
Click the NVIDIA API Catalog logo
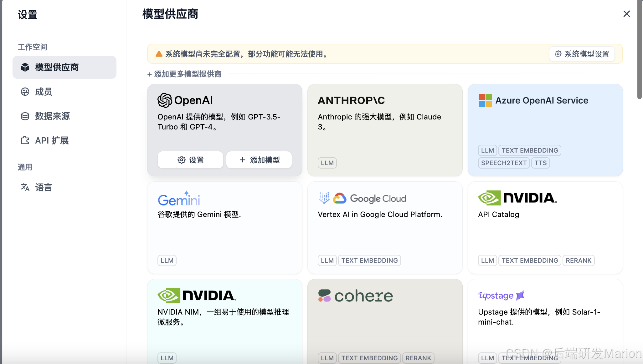pyautogui.click(x=517, y=198)
